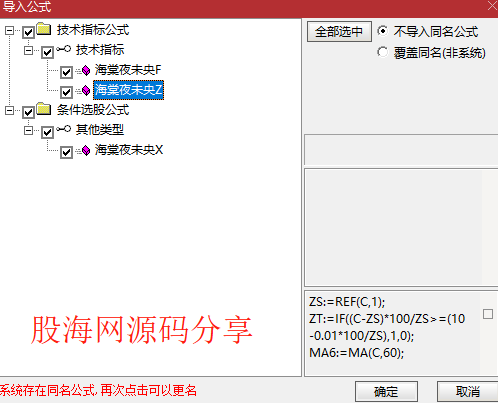
Task: Uncheck the 海棠夜未央F checkbox
Action: click(x=66, y=72)
